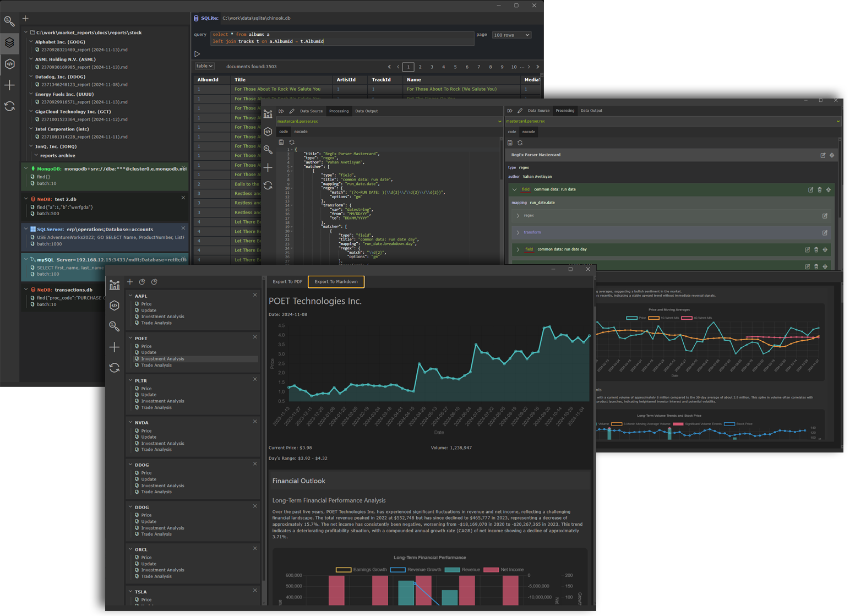The height and width of the screenshot is (616, 866).
Task: Open the table view dropdown
Action: [x=204, y=66]
